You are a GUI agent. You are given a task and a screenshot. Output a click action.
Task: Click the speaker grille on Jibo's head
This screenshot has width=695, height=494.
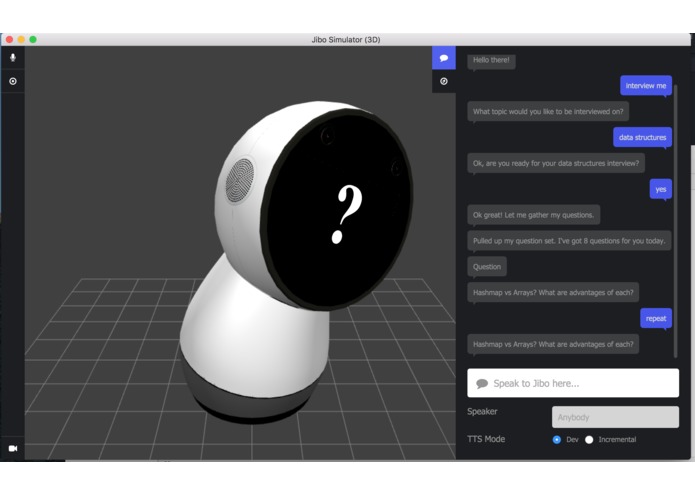pos(240,181)
